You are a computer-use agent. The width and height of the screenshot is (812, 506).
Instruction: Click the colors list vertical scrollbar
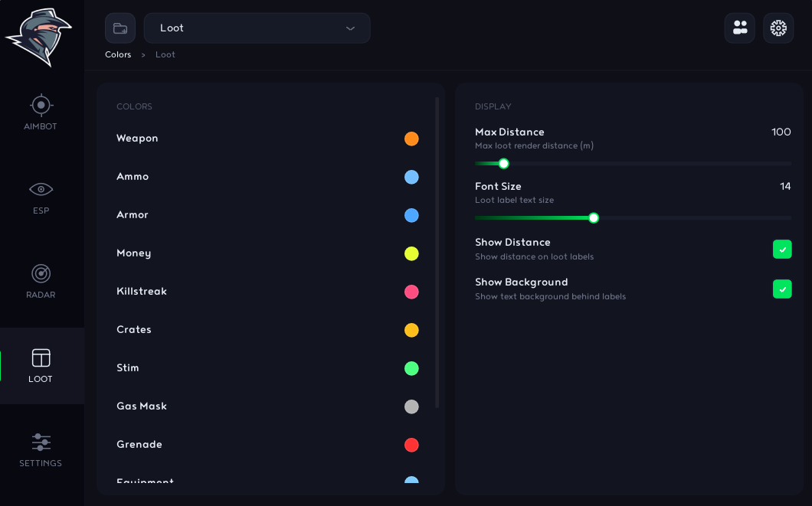(x=437, y=253)
